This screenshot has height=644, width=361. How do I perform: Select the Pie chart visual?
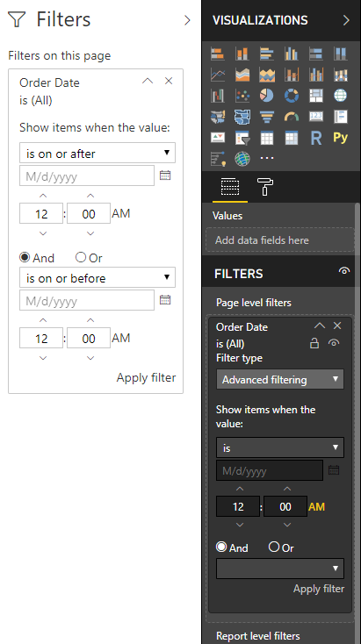tap(267, 96)
